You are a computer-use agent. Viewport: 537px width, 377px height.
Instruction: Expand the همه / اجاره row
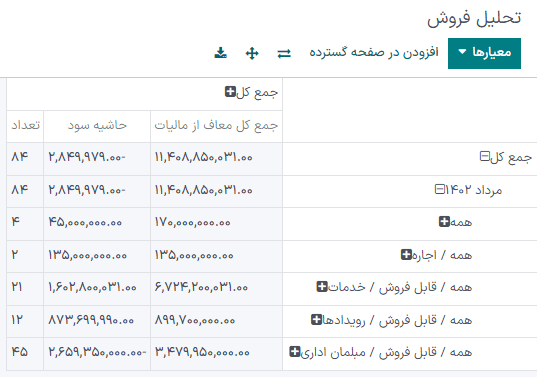(x=436, y=255)
